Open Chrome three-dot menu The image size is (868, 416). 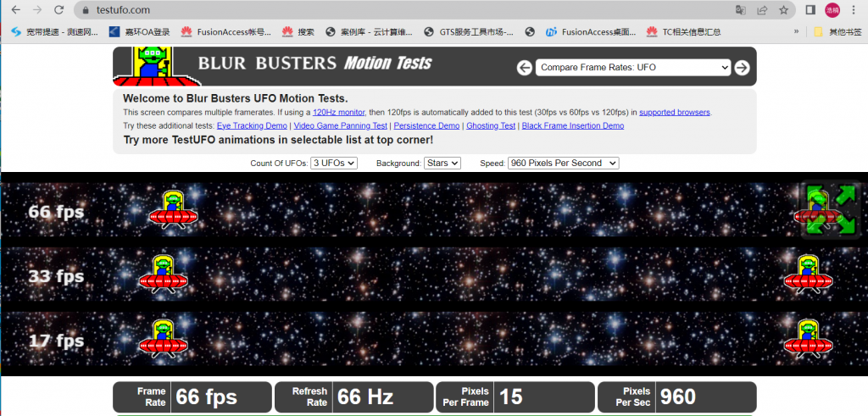click(853, 10)
